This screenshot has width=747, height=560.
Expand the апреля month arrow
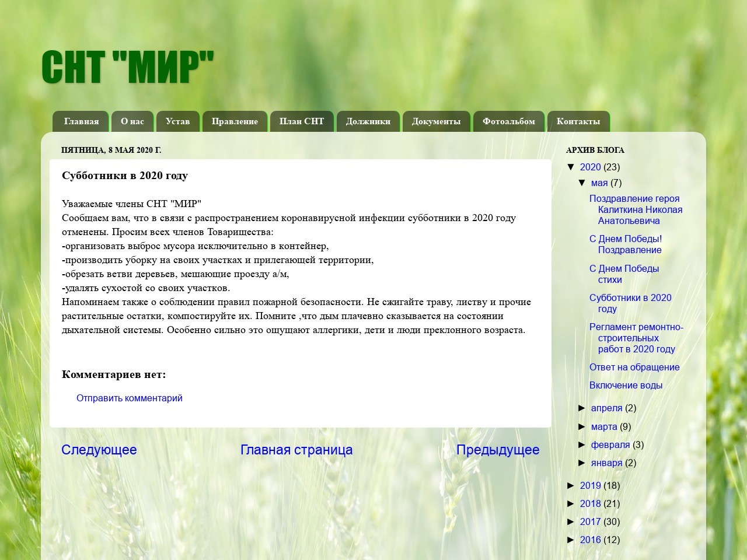point(582,408)
